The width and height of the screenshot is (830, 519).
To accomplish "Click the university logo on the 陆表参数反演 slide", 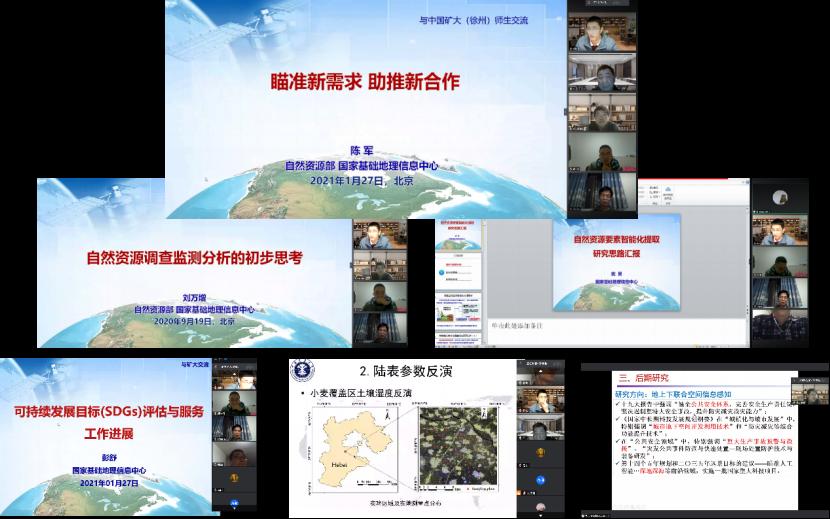I will (x=303, y=371).
